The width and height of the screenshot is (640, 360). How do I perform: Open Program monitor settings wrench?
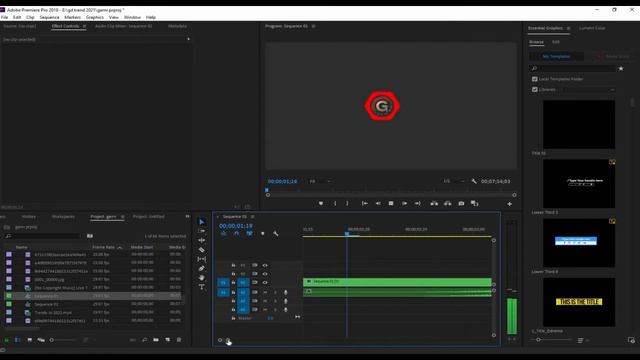[x=474, y=181]
